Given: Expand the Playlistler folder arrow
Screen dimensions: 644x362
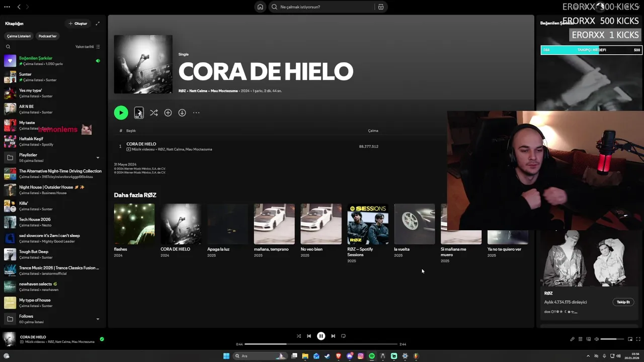Looking at the screenshot, I should click(x=98, y=157).
